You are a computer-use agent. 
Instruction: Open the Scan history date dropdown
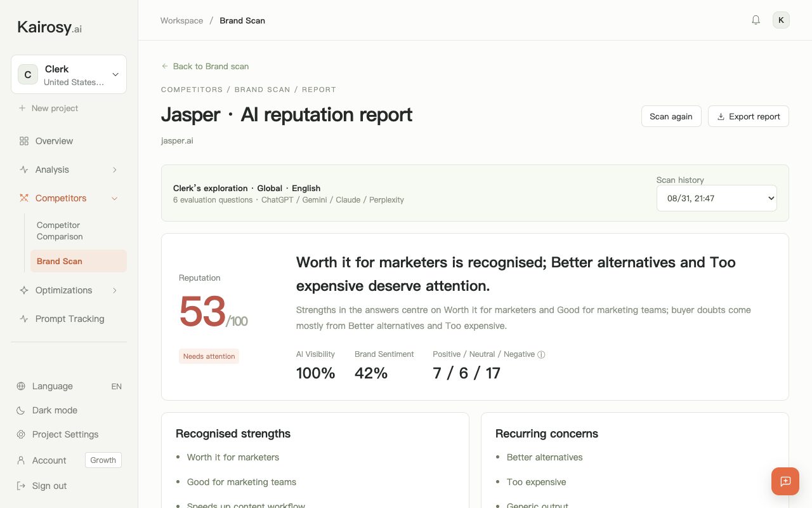coord(717,198)
